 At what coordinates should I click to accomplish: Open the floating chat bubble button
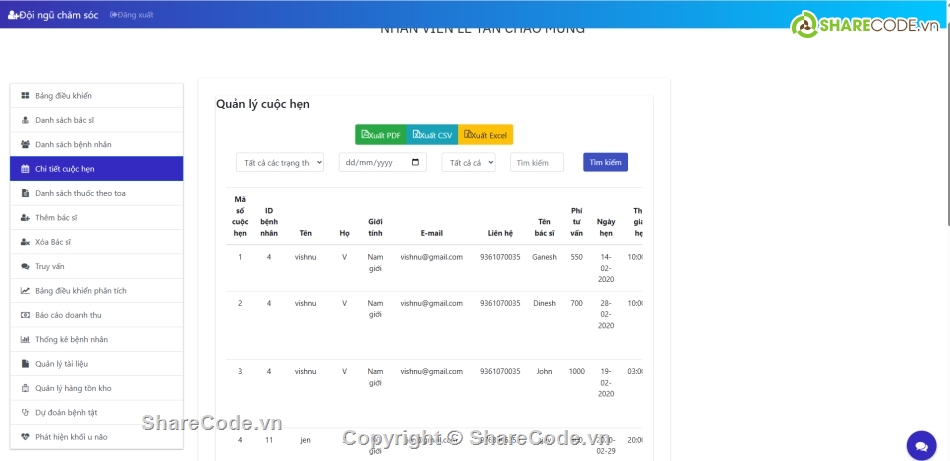pos(921,446)
